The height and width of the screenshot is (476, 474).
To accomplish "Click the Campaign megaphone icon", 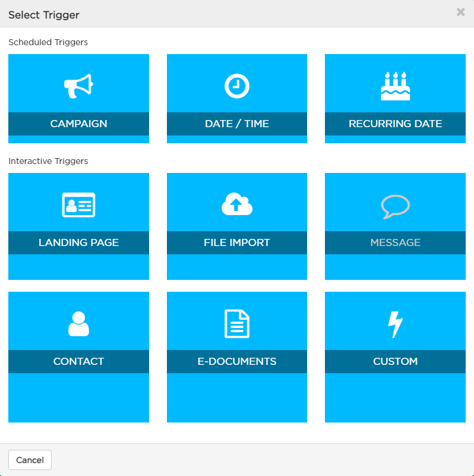I will point(78,86).
